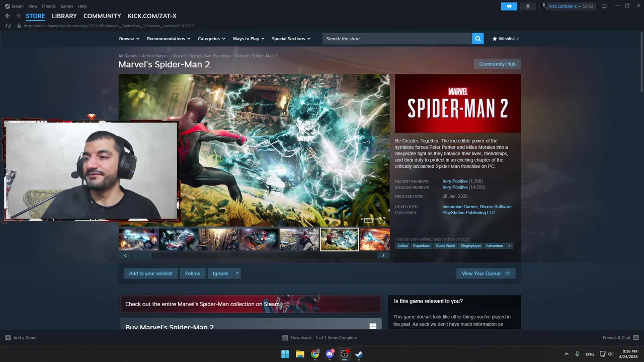Open the Windows Start menu
The height and width of the screenshot is (362, 644).
[285, 354]
